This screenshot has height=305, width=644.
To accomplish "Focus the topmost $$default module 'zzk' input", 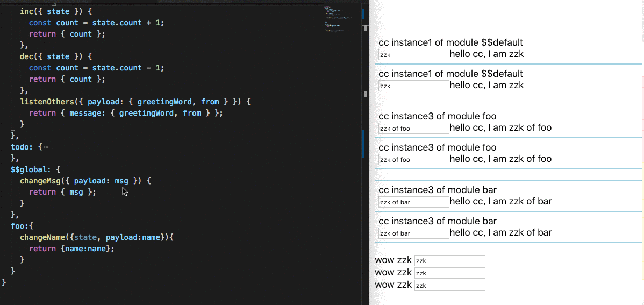I will 413,54.
